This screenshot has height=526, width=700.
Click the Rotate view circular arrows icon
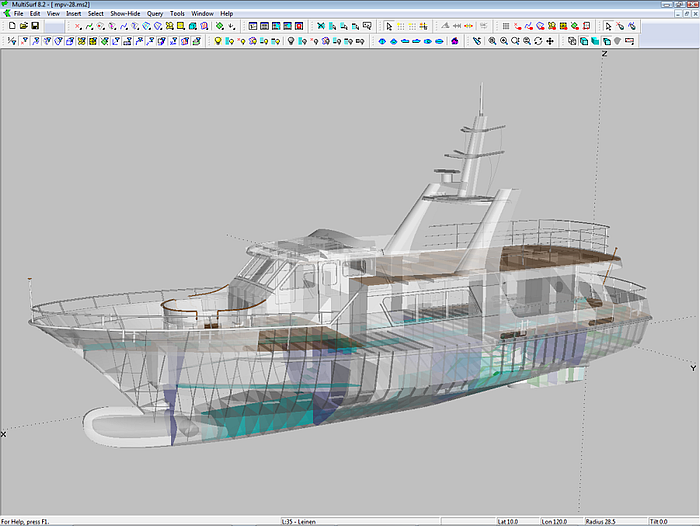(539, 41)
